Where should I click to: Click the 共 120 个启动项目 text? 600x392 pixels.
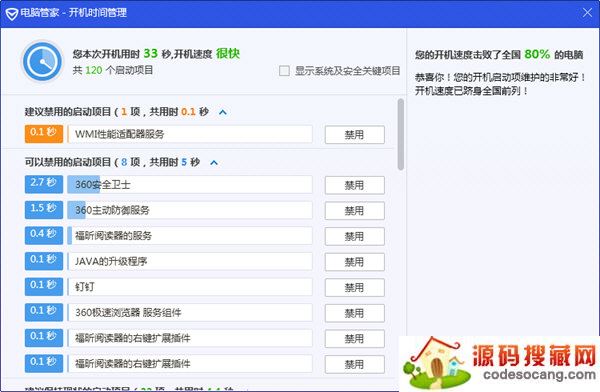coord(113,70)
